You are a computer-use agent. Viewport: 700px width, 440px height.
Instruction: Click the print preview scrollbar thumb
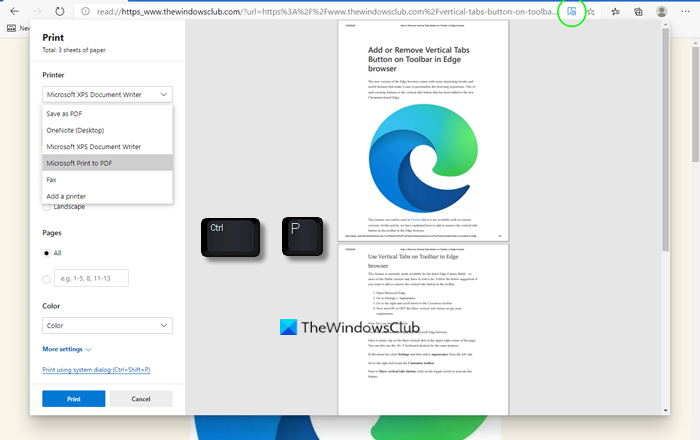666,139
